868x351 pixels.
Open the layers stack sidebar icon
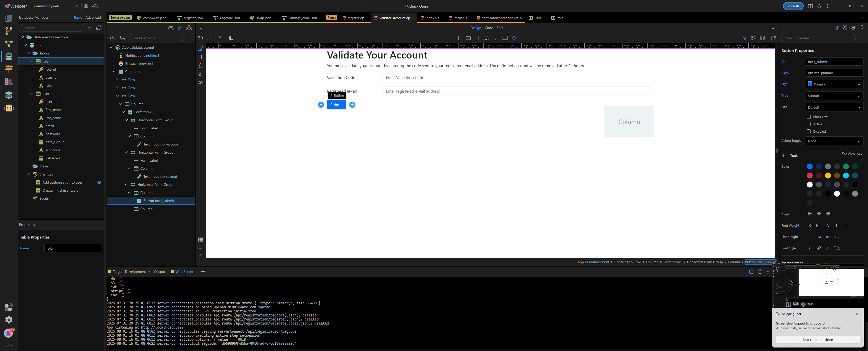coord(9,95)
